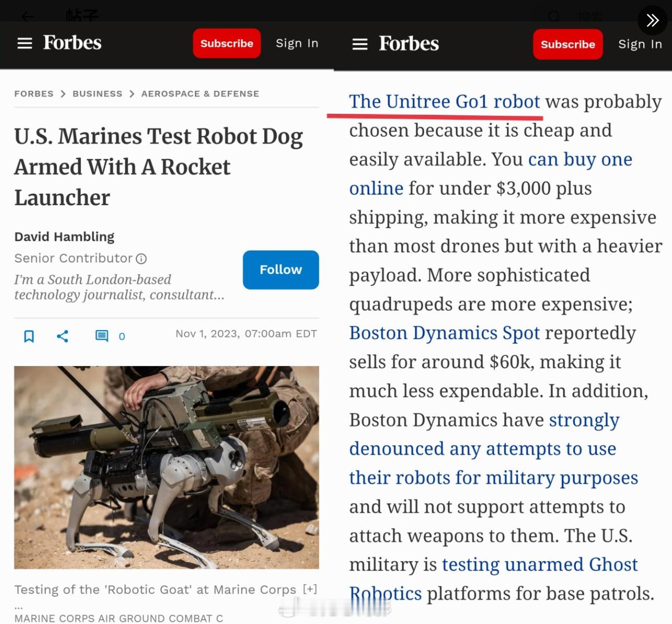672x624 pixels.
Task: Follow author David Hambling
Action: click(281, 270)
